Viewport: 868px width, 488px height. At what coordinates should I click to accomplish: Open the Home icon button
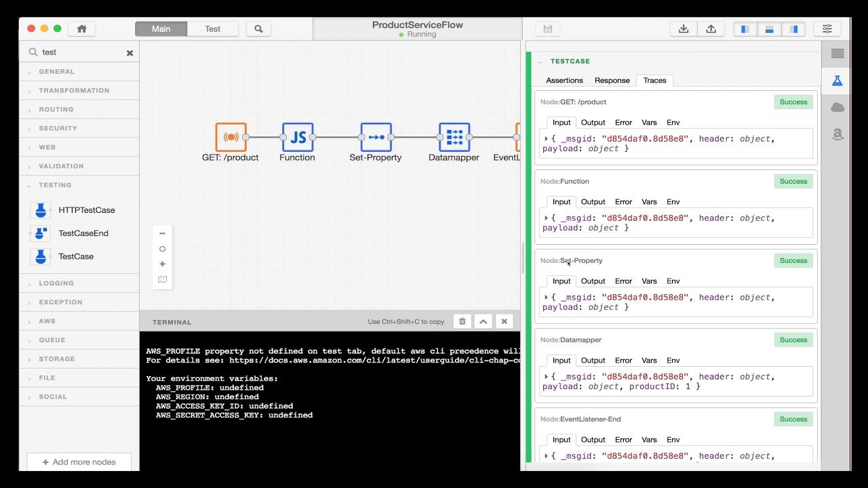[x=82, y=29]
